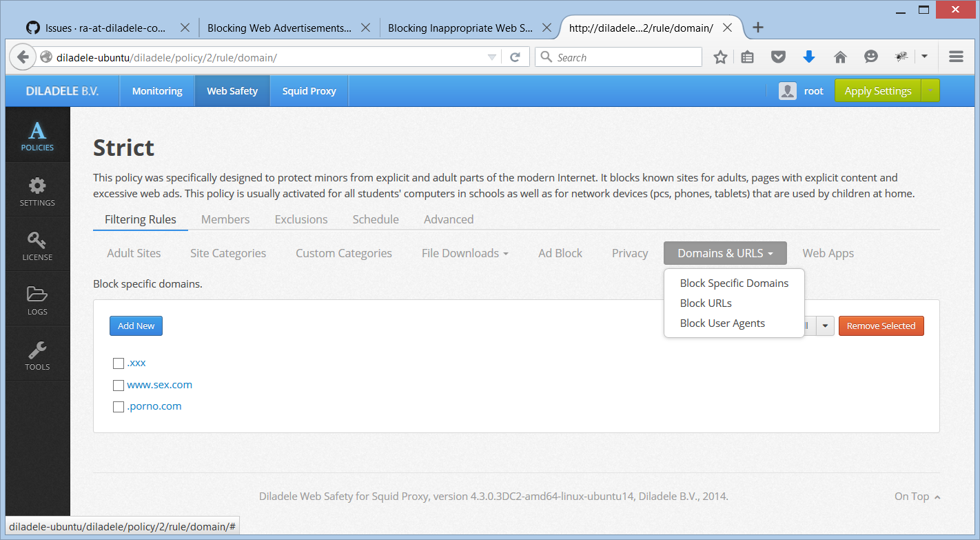The height and width of the screenshot is (540, 980).
Task: Switch to the Exclusions tab
Action: click(x=301, y=219)
